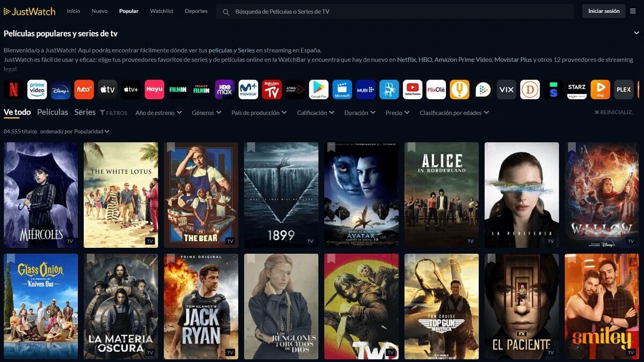Image resolution: width=644 pixels, height=362 pixels.
Task: Select the Hayu provider icon
Action: tap(155, 90)
